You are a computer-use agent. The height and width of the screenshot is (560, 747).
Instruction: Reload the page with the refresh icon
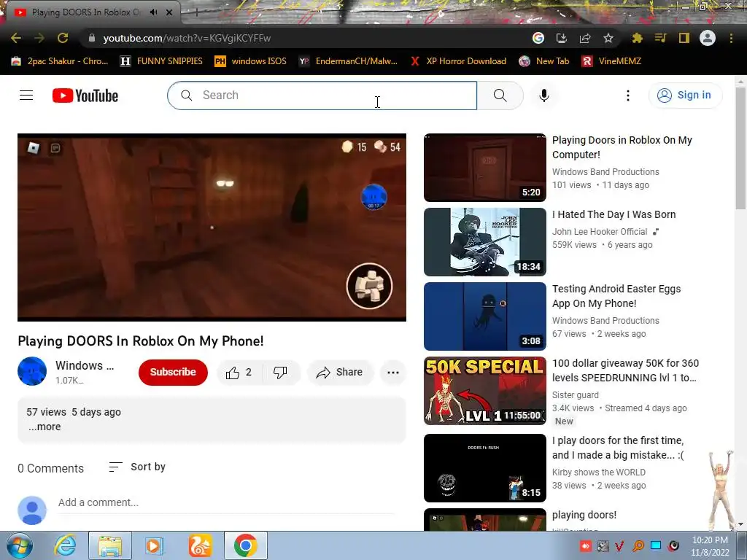63,38
